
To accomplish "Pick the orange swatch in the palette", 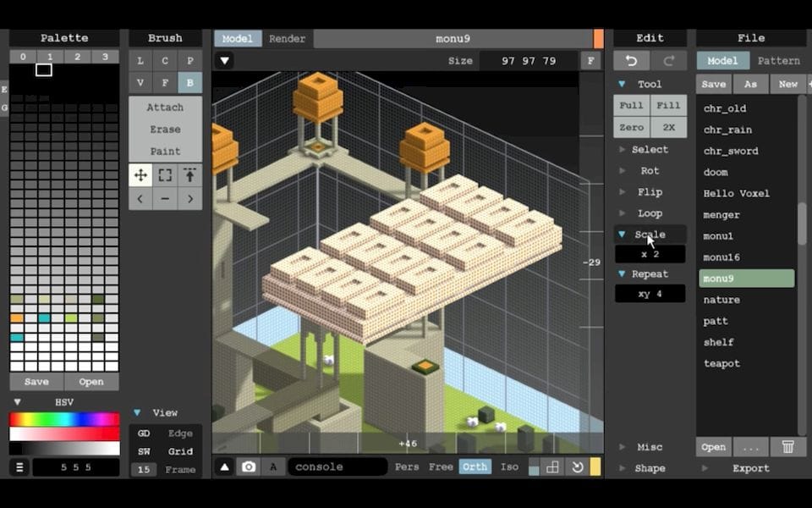I will [17, 318].
